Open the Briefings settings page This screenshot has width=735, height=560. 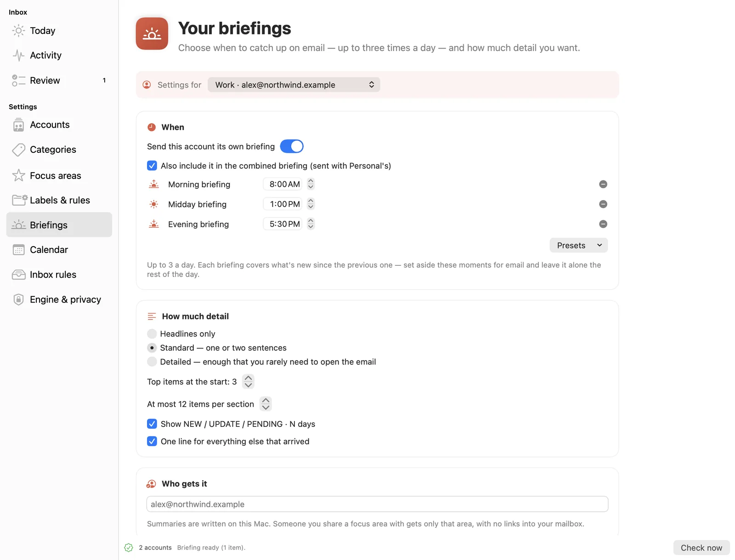point(59,225)
